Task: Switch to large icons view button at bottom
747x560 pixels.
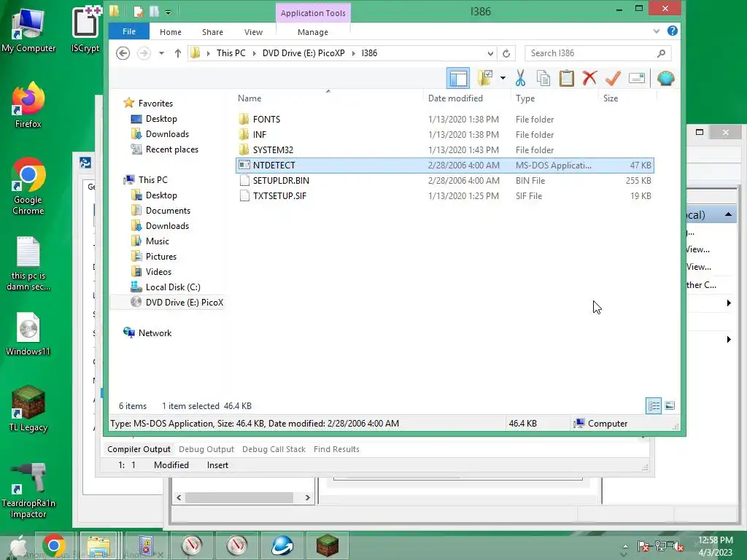Action: (670, 405)
